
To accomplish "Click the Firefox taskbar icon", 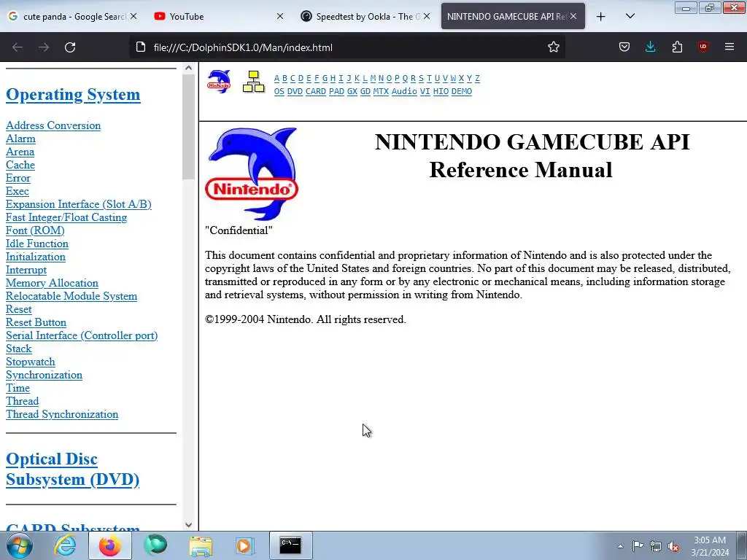I will 109,545.
